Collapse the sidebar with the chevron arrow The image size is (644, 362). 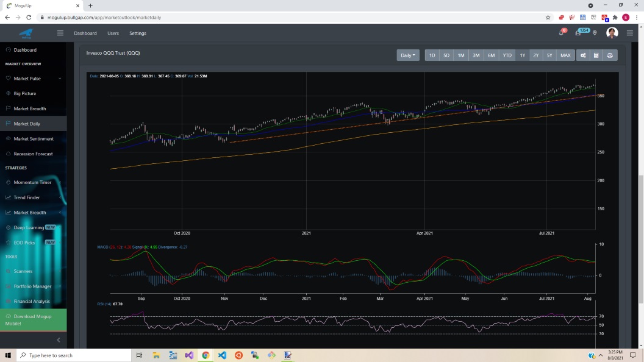59,340
